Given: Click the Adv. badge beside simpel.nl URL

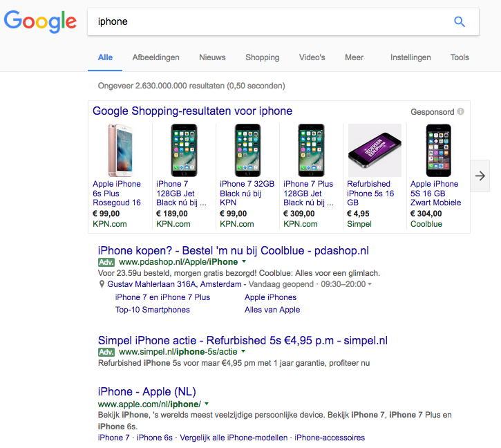Looking at the screenshot, I should click(106, 352).
